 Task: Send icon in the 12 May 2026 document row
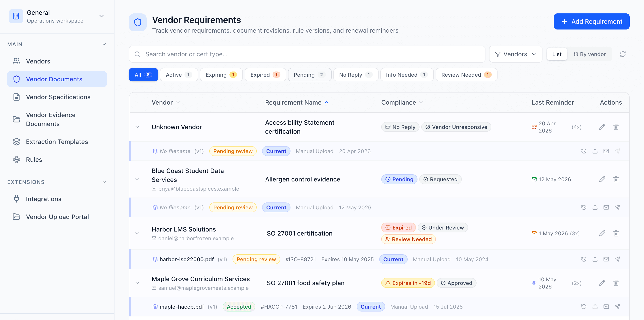click(x=617, y=207)
